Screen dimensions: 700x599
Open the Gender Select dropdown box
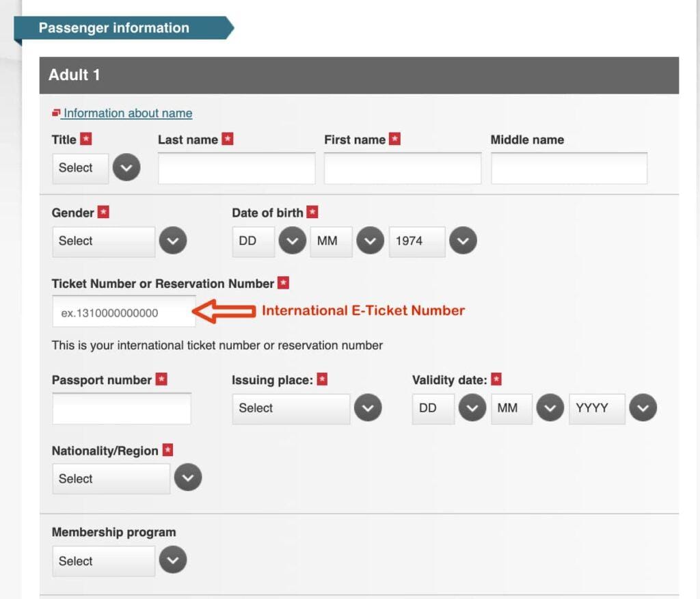point(104,241)
